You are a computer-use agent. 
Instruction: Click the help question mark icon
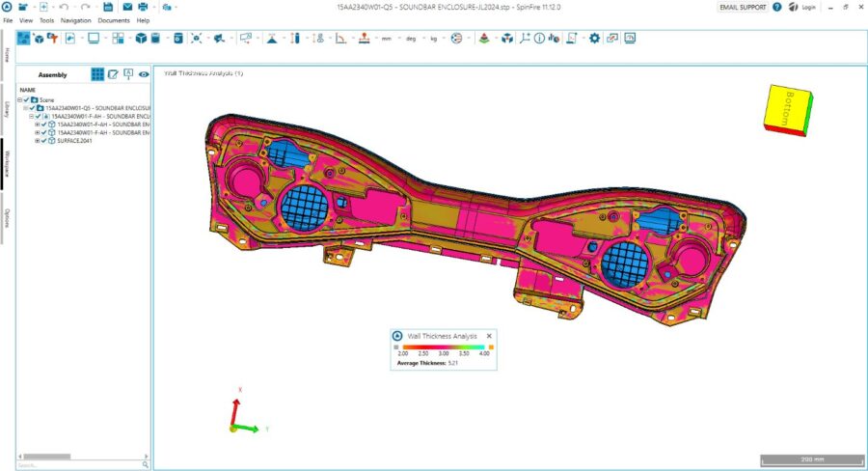[x=777, y=7]
